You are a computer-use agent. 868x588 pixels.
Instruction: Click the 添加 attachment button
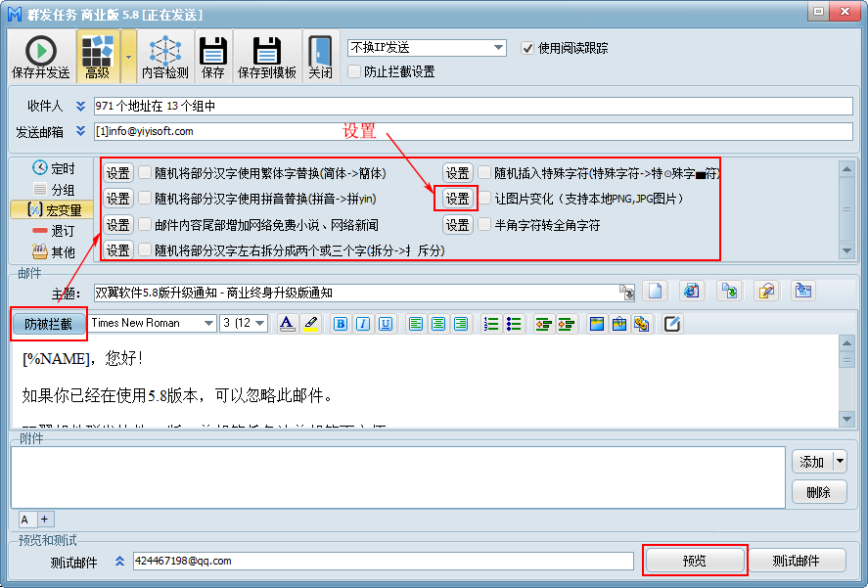[x=812, y=461]
